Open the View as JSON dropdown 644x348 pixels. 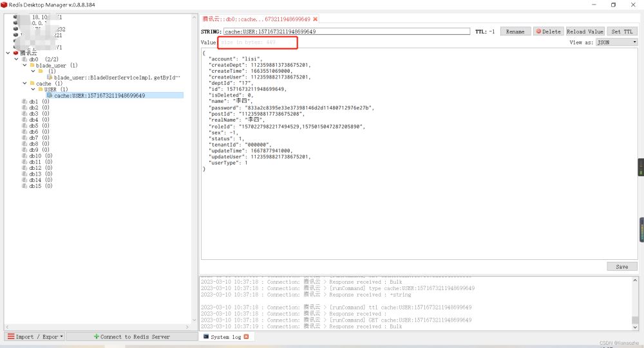(616, 42)
